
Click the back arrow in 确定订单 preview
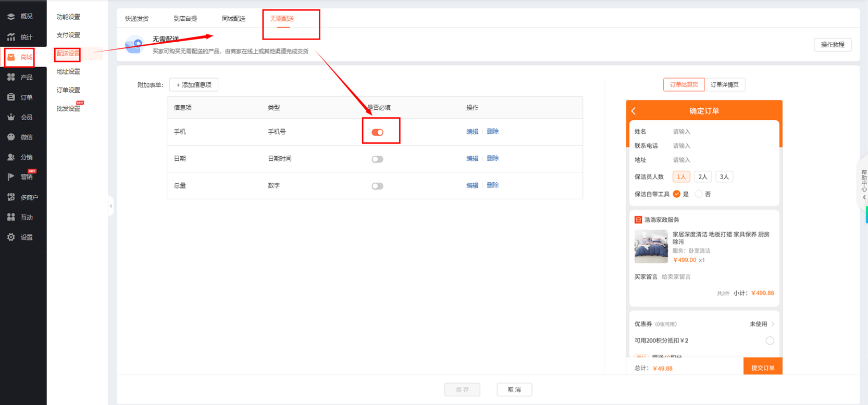pos(634,111)
